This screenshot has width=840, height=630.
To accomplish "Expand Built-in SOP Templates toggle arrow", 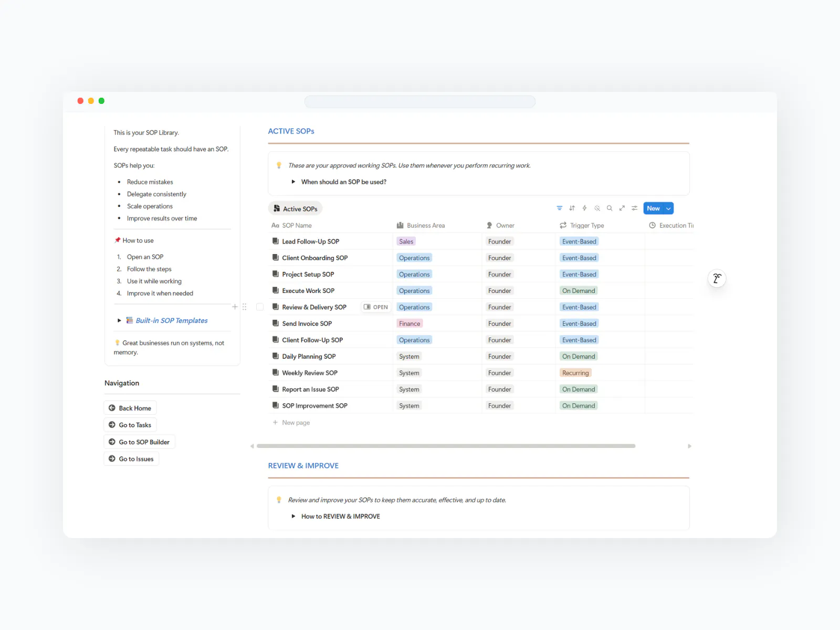I will [119, 320].
